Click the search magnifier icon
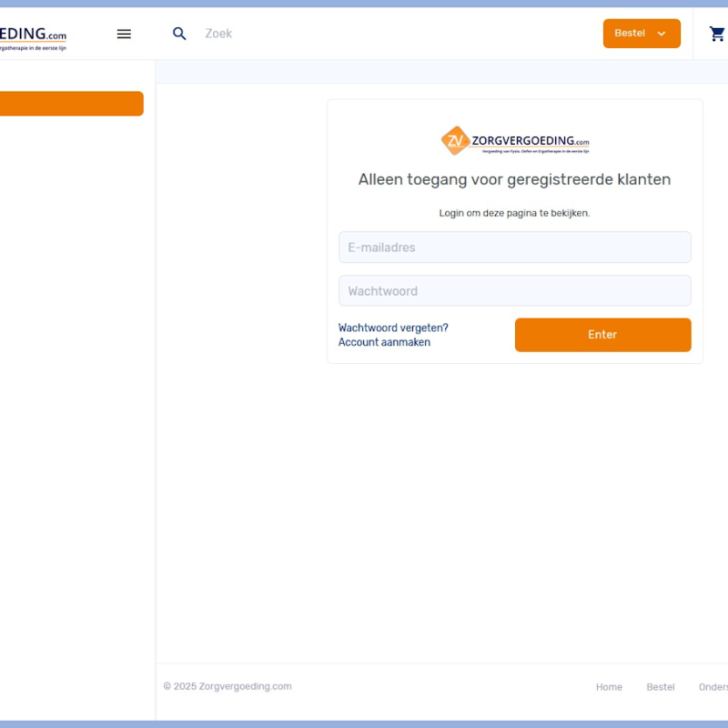 [179, 33]
